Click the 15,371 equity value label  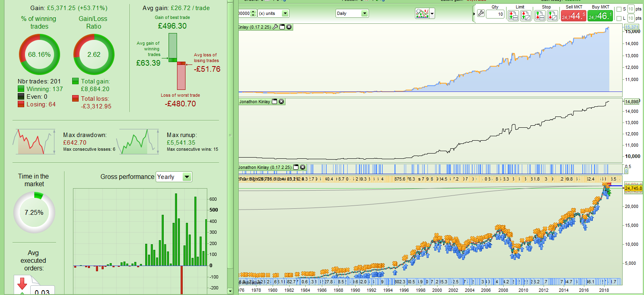click(x=631, y=27)
